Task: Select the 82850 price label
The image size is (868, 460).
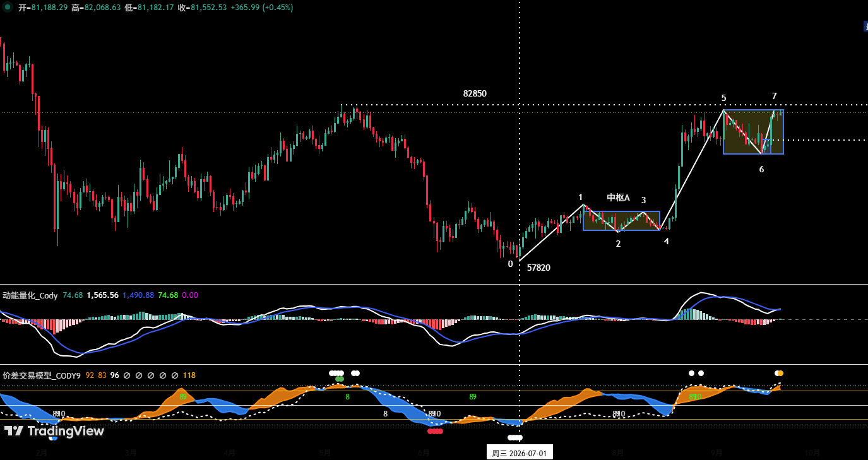Action: coord(475,93)
